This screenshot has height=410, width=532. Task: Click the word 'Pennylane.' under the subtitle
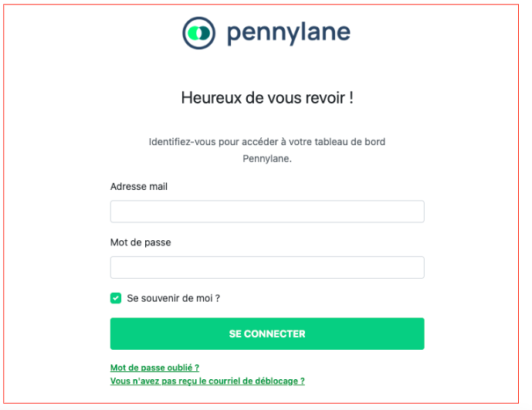(x=267, y=158)
